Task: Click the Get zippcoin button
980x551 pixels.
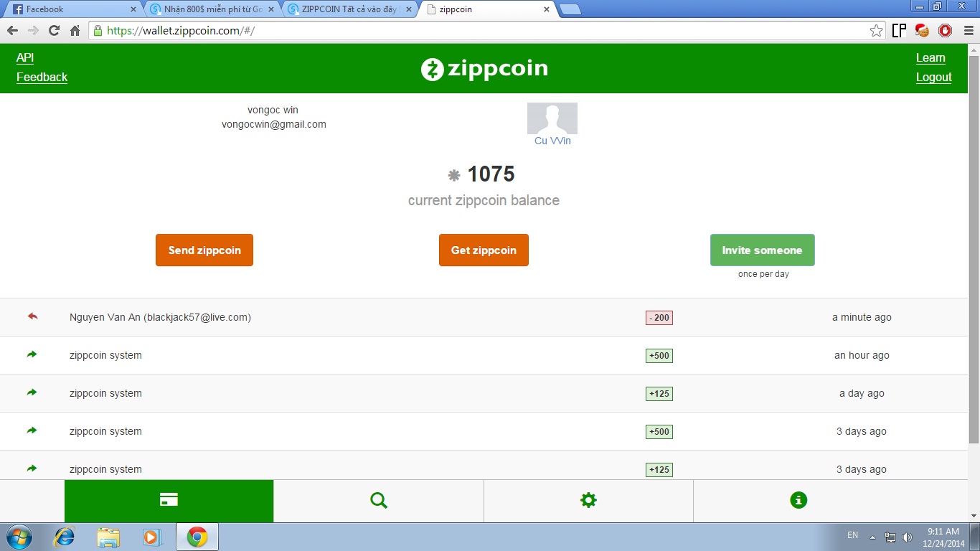Action: (x=484, y=250)
